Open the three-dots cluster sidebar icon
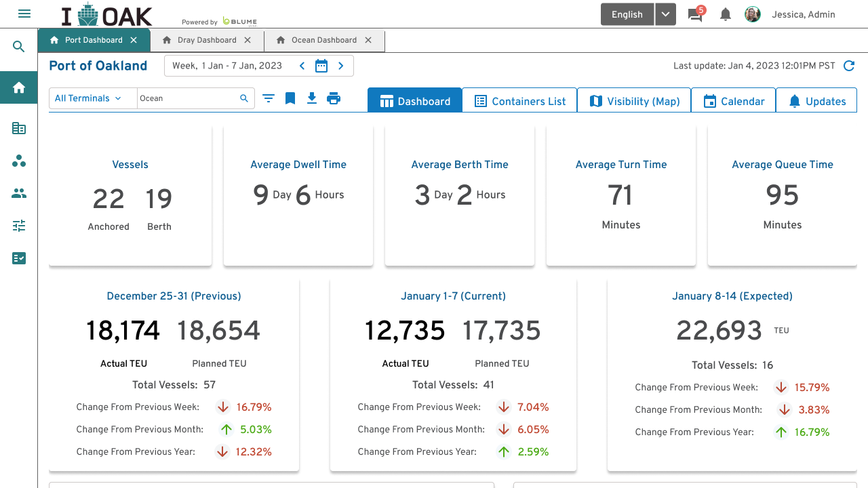 19,161
